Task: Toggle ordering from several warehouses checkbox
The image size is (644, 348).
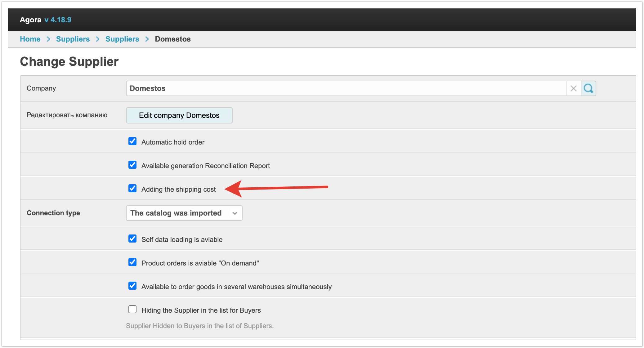Action: coord(132,286)
